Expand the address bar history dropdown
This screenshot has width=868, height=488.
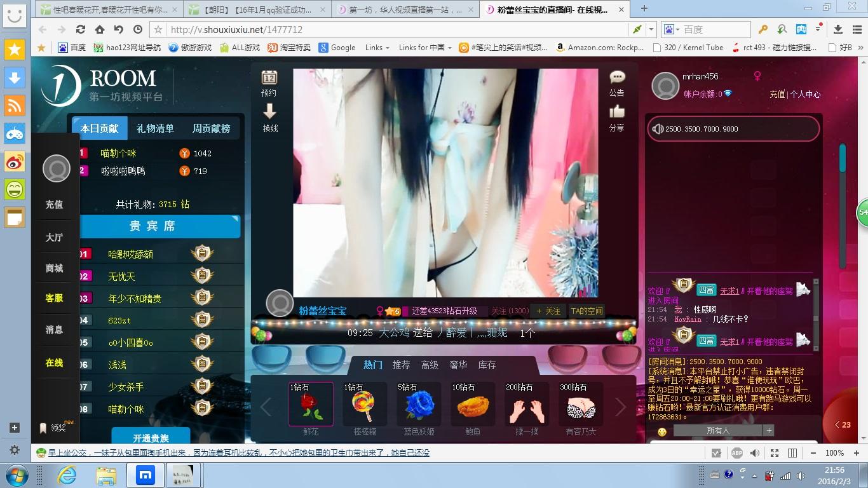(x=651, y=29)
